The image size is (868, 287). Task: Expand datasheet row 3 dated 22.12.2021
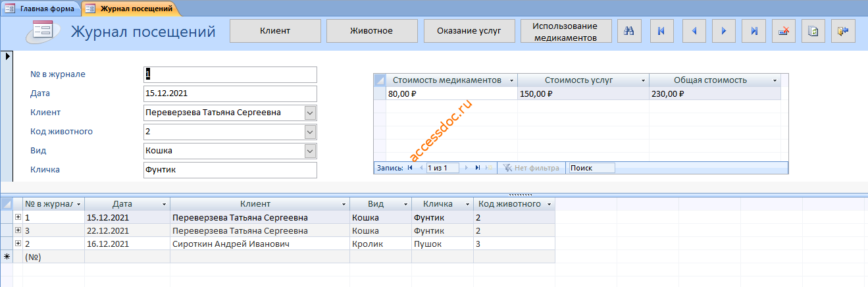[x=18, y=230]
